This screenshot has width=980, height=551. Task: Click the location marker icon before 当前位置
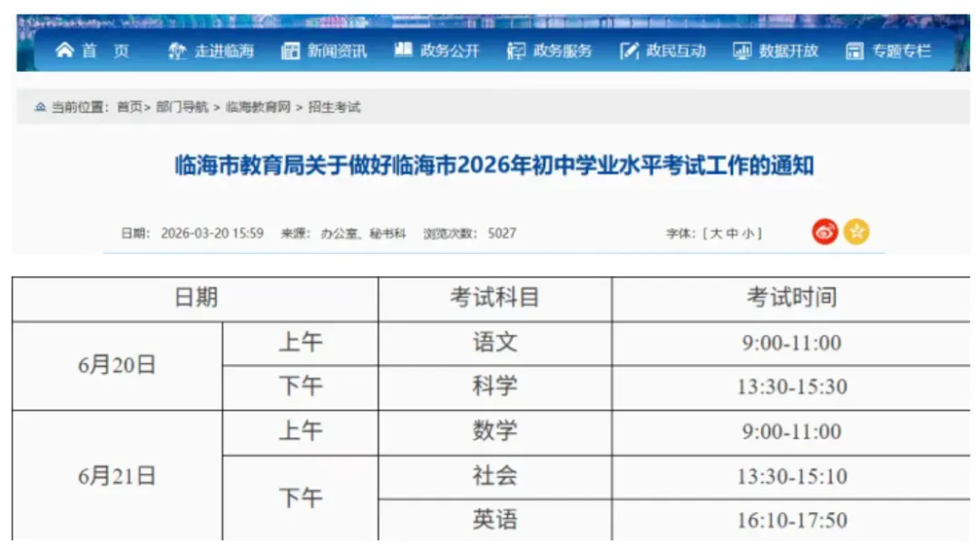click(38, 107)
